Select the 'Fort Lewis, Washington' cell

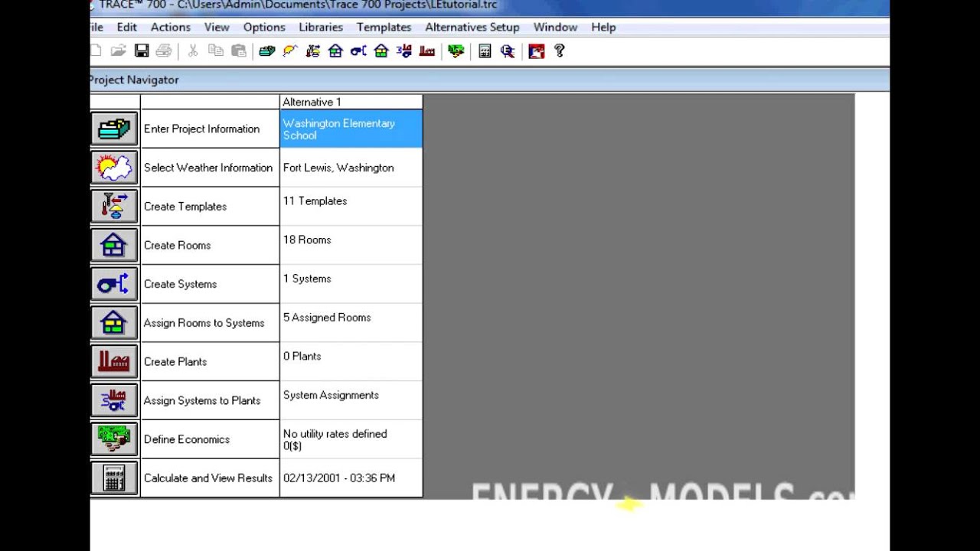tap(351, 168)
